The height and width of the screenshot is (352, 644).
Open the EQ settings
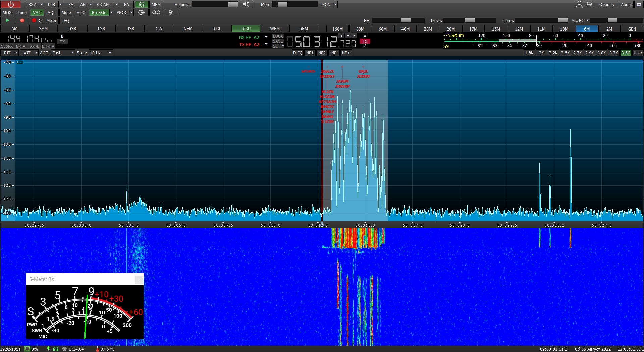(66, 20)
